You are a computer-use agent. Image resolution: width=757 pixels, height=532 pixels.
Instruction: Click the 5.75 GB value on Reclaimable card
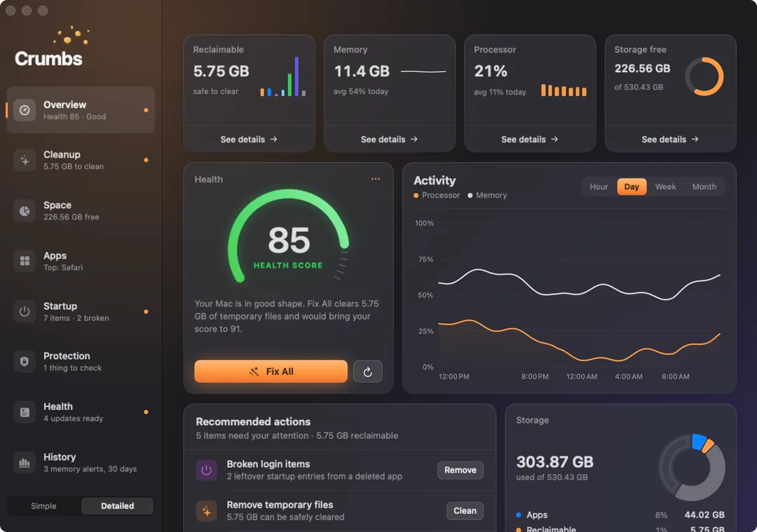tap(221, 71)
